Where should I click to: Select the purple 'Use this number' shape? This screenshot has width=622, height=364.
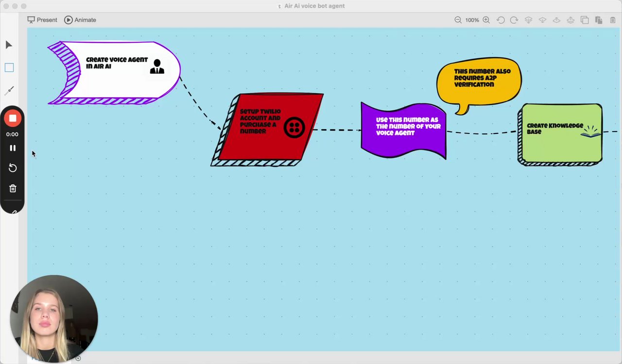coord(403,130)
